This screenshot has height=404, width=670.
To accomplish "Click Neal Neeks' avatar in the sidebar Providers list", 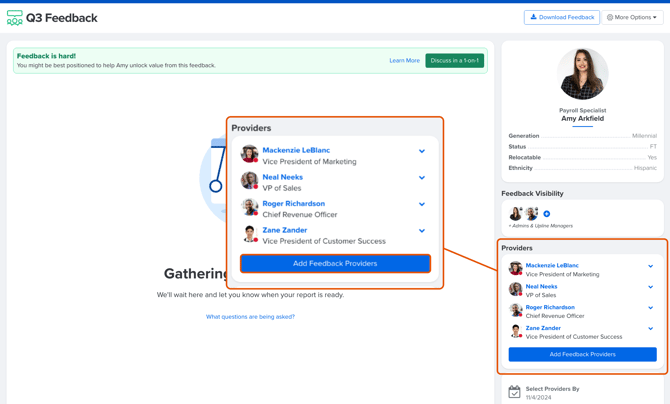I will [x=516, y=290].
